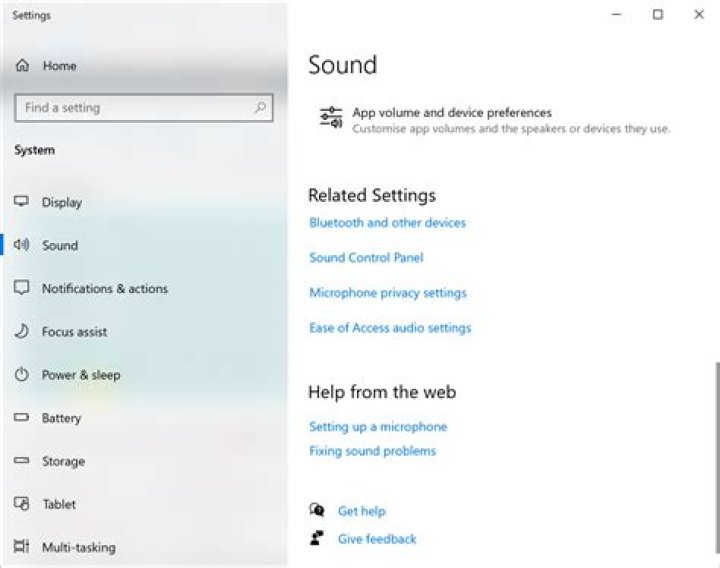Open App volume and device preferences
Image resolution: width=720 pixels, height=568 pixels.
point(451,113)
